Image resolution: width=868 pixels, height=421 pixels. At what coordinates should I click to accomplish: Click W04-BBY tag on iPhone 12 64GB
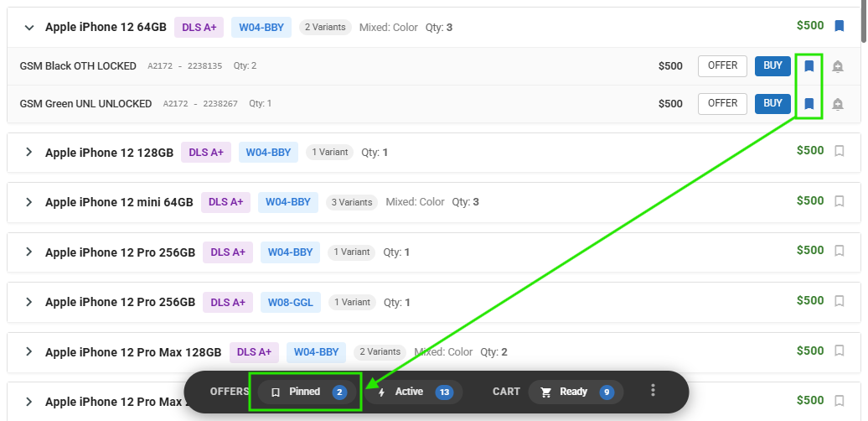click(x=261, y=27)
